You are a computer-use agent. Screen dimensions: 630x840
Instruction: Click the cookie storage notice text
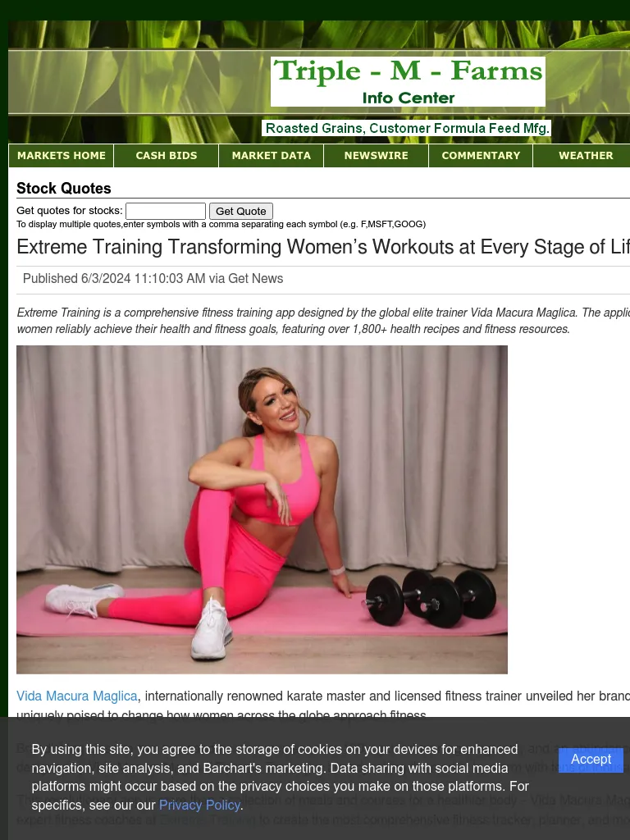coord(281,778)
